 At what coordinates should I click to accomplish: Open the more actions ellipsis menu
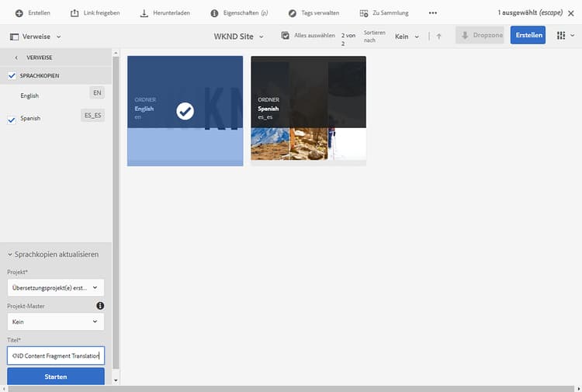coord(433,13)
